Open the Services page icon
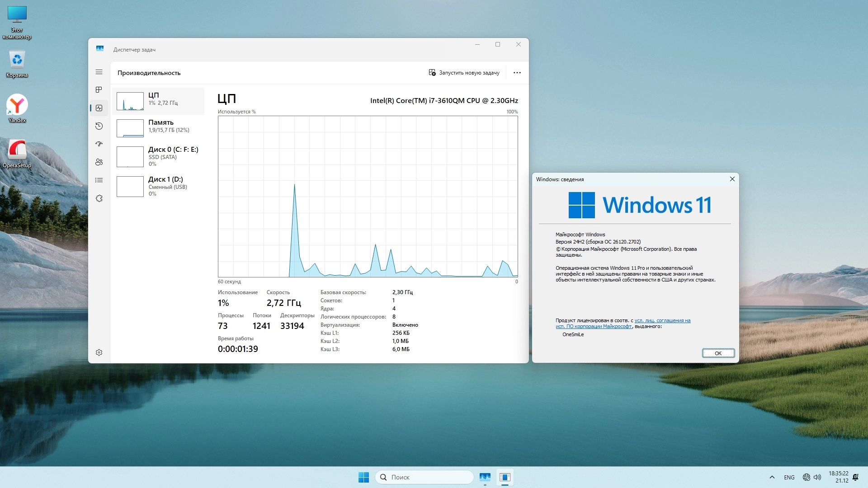This screenshot has width=868, height=488. pos(99,198)
